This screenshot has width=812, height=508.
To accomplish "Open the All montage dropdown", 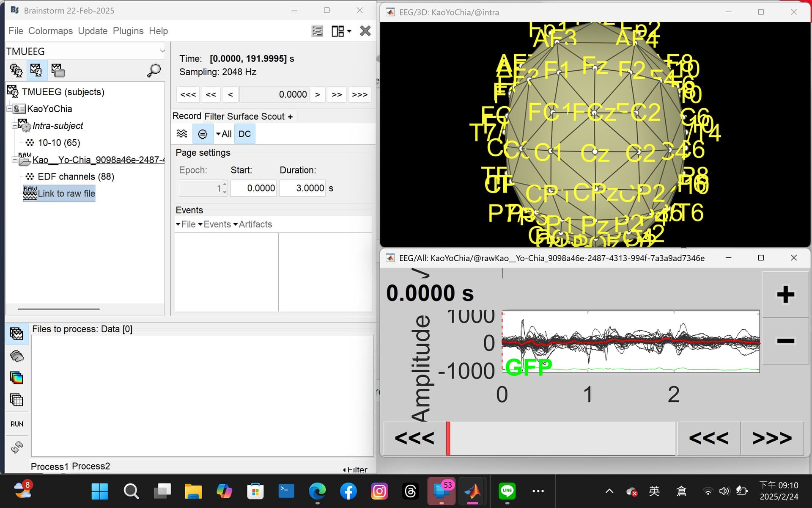I will [224, 134].
